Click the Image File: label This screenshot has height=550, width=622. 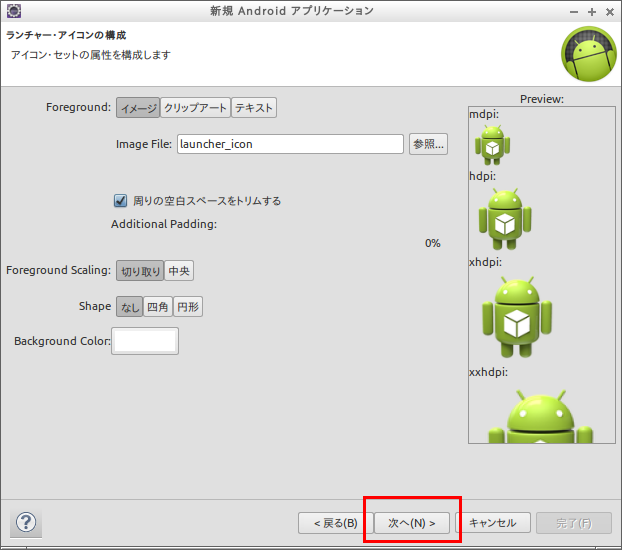[144, 144]
